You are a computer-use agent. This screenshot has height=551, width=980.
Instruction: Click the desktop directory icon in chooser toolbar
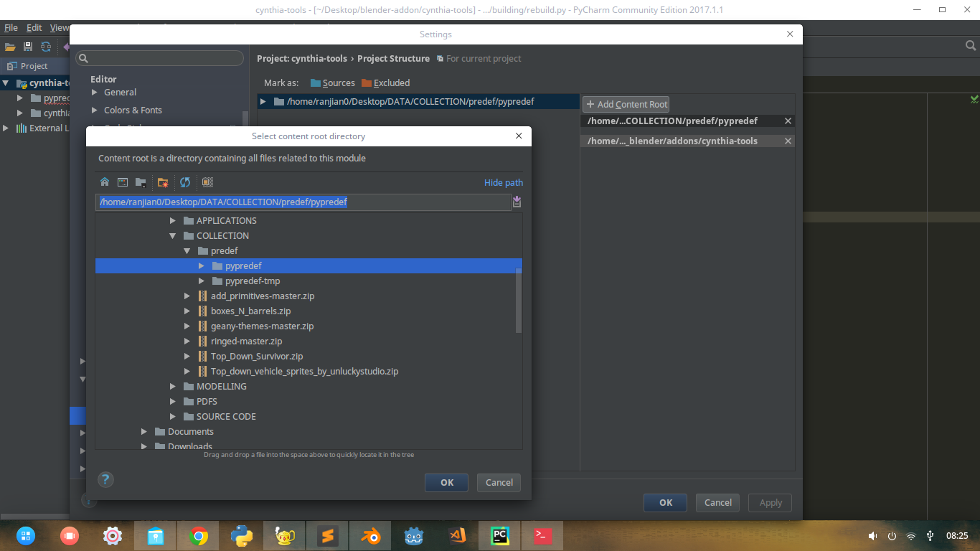pos(123,182)
